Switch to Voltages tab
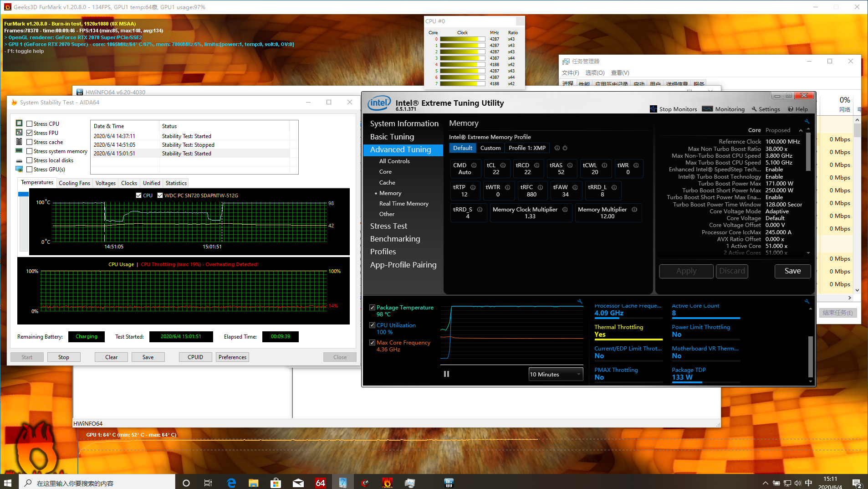Viewport: 868px width, 489px height. click(105, 183)
